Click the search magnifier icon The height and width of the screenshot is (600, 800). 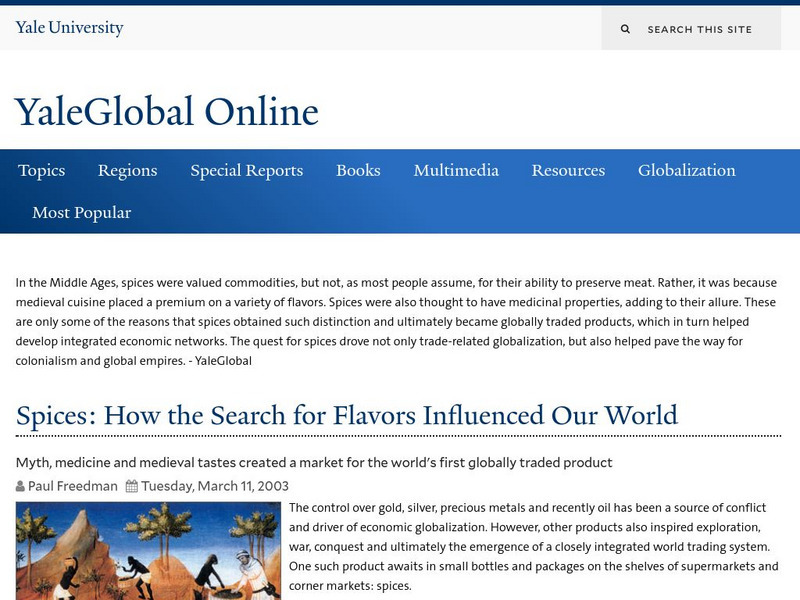click(625, 29)
